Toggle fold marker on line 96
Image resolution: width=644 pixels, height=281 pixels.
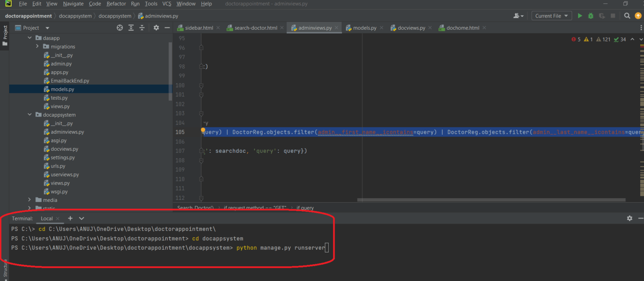(x=201, y=48)
